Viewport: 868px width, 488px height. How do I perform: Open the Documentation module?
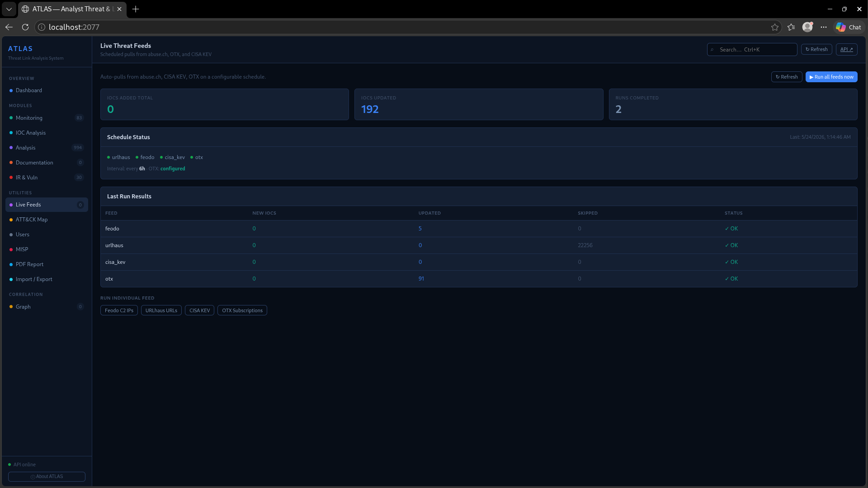[47, 163]
